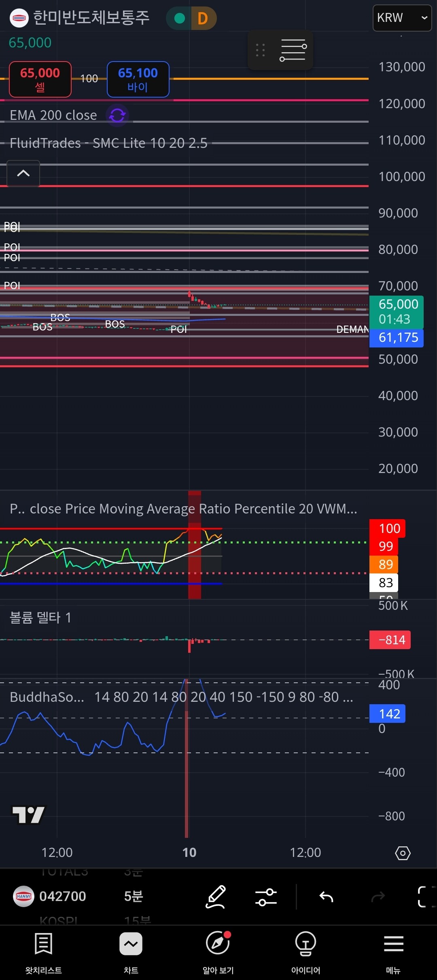Tap the floating toolbar drag handle dots

tap(260, 50)
